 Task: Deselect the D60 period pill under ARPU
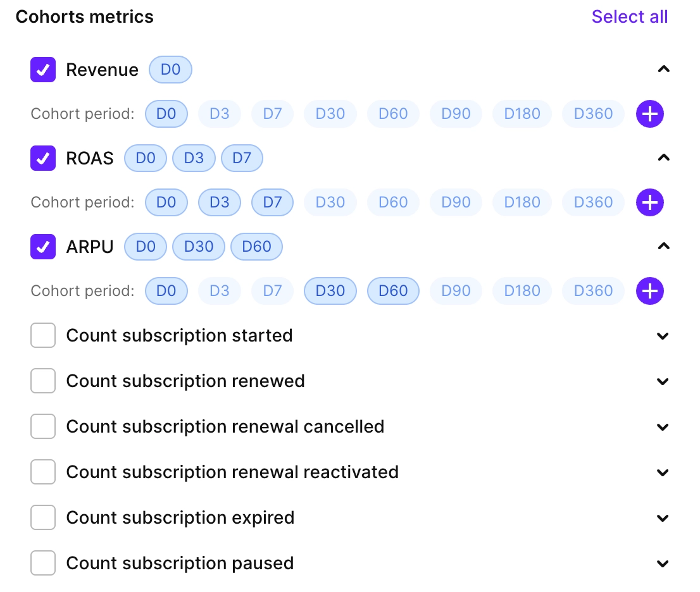pyautogui.click(x=393, y=291)
